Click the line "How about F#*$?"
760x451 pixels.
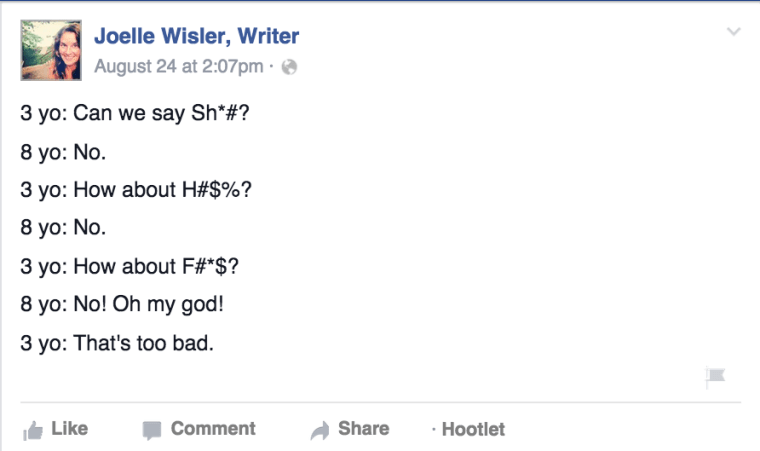[130, 266]
